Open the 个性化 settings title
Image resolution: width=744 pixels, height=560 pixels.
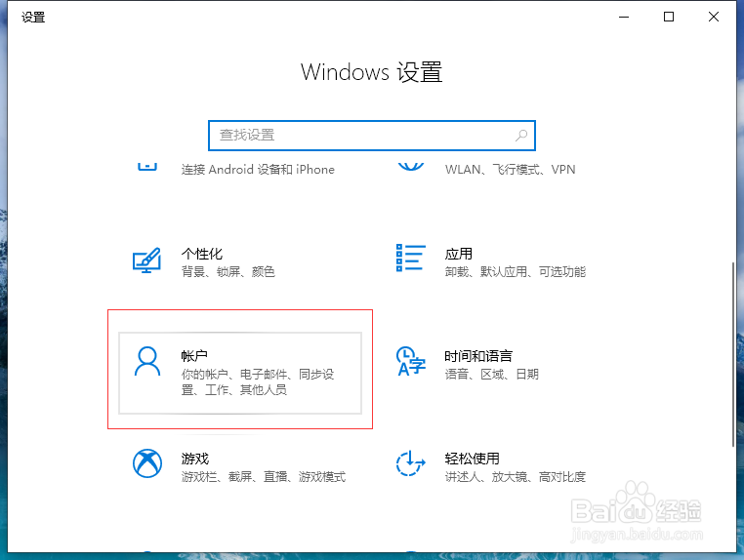point(202,254)
